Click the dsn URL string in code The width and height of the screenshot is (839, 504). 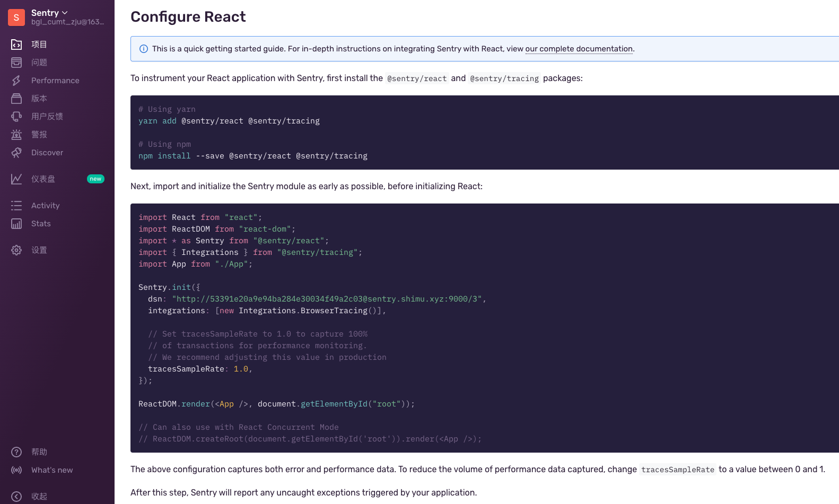point(327,299)
